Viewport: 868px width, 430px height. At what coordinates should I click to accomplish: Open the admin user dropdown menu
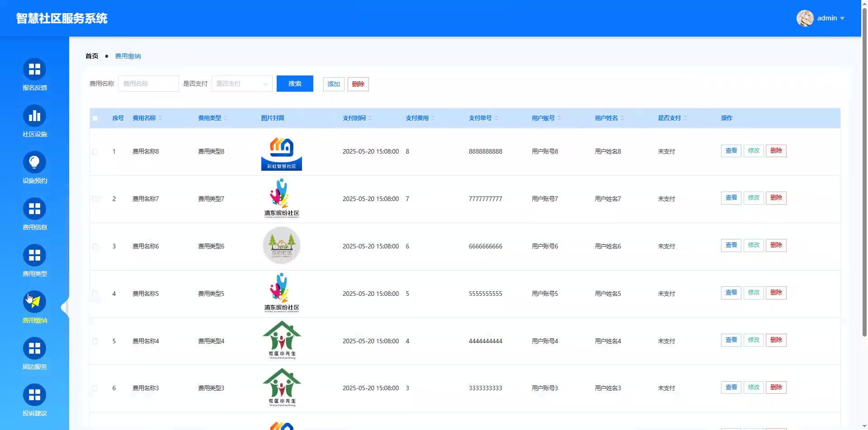821,18
